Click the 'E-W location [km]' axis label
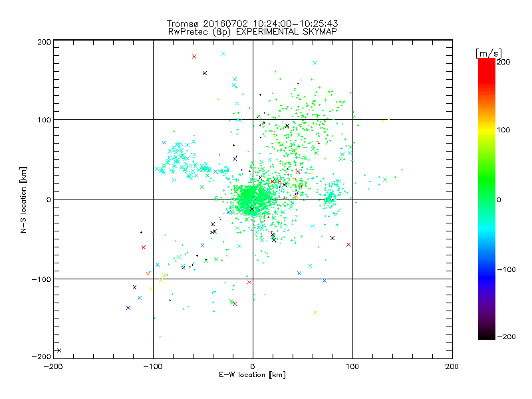Image resolution: width=532 pixels, height=399 pixels. coord(252,375)
